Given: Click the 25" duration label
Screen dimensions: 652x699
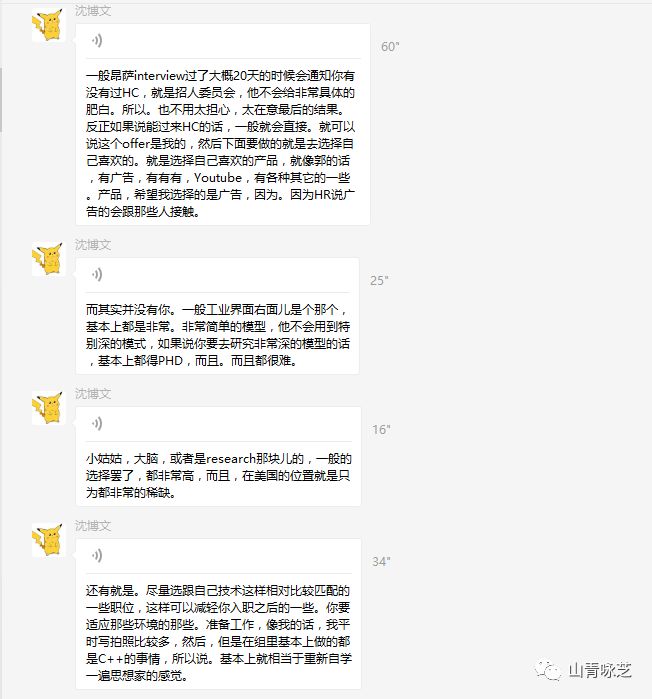Looking at the screenshot, I should coord(379,281).
